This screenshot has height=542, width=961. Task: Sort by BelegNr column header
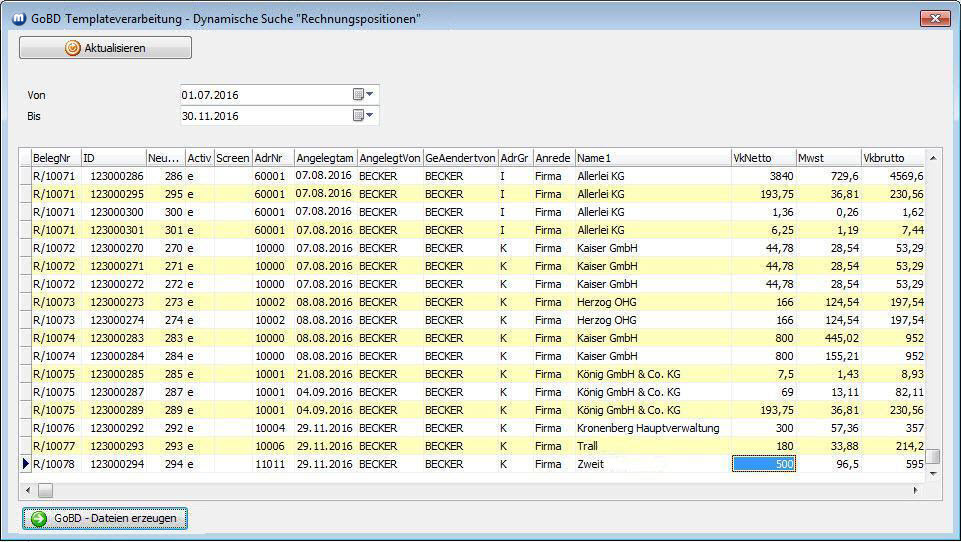[55, 158]
